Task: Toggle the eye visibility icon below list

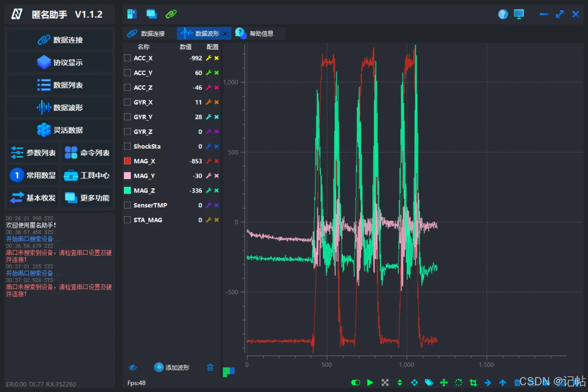Action: 133,367
